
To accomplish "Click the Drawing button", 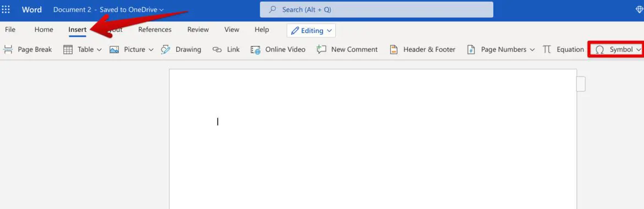I will pyautogui.click(x=181, y=50).
